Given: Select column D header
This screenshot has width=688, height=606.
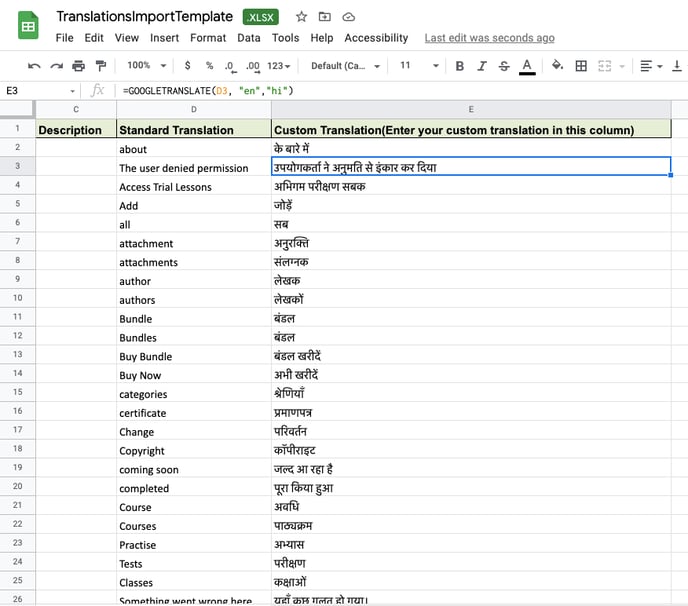Looking at the screenshot, I should tap(194, 109).
